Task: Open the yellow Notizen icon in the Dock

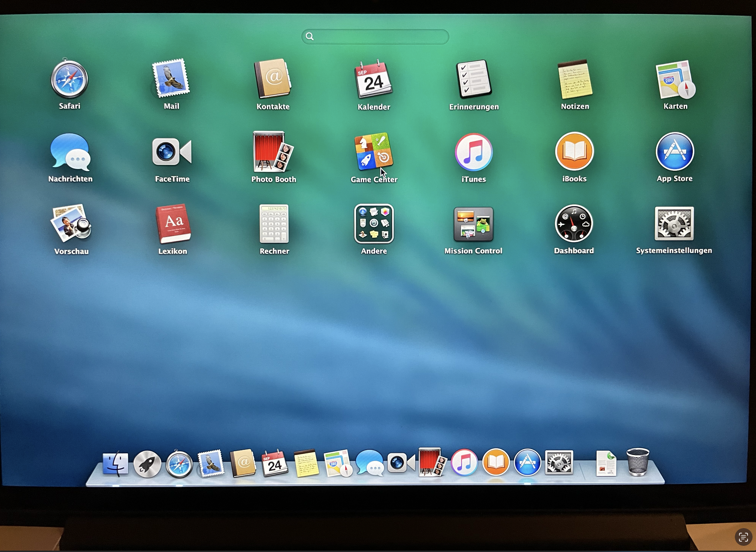Action: coord(306,463)
